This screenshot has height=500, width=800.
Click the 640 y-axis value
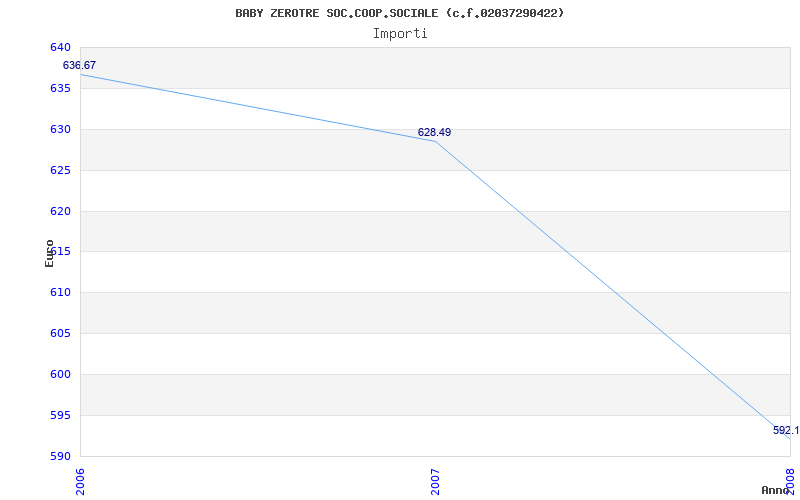pos(60,47)
